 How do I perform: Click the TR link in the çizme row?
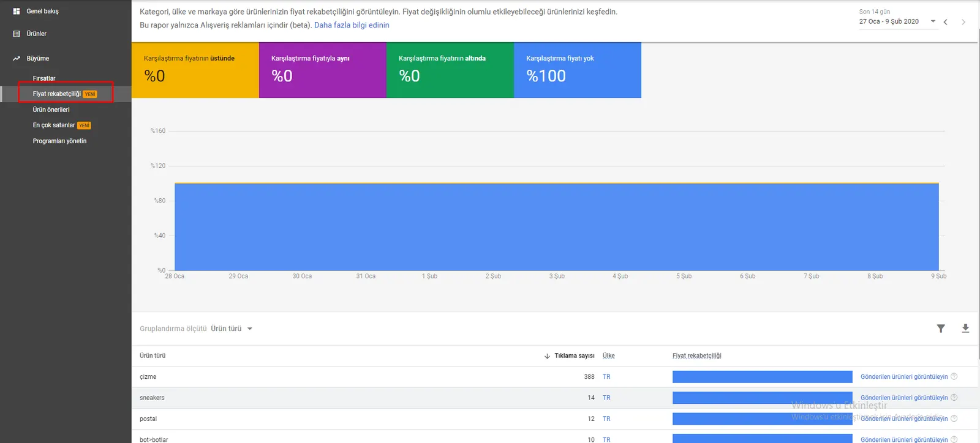[606, 377]
